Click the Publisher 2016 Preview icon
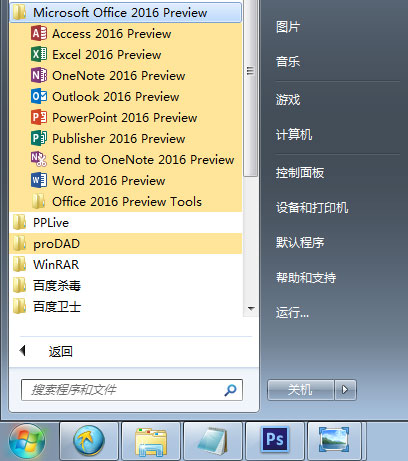The width and height of the screenshot is (408, 461). coord(39,138)
